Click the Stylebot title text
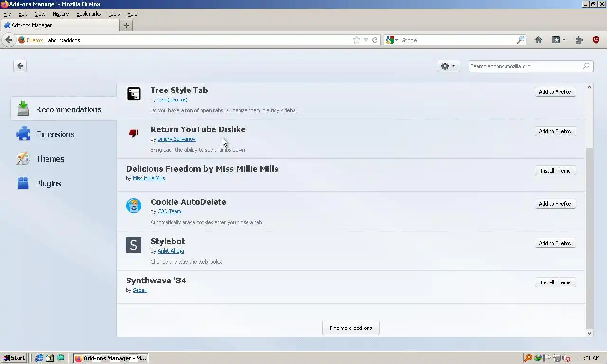This screenshot has height=364, width=607. click(168, 241)
